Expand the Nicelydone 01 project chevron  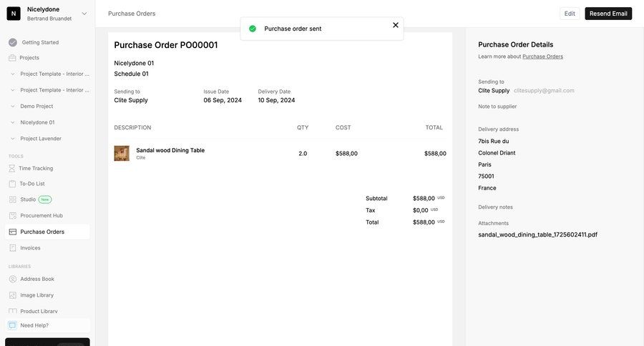pos(13,122)
